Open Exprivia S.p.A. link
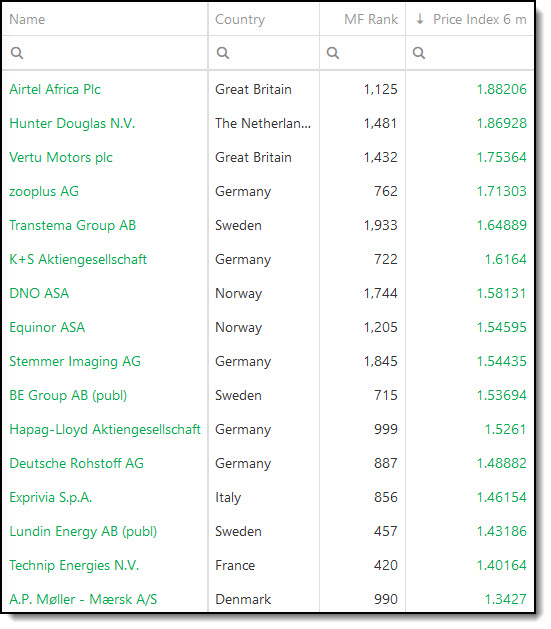This screenshot has height=629, width=551. tap(51, 497)
